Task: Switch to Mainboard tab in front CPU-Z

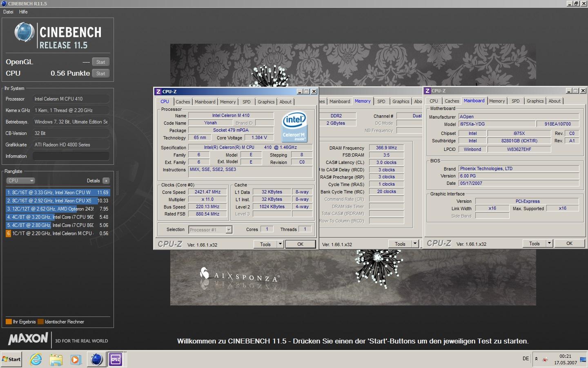Action: click(x=205, y=102)
